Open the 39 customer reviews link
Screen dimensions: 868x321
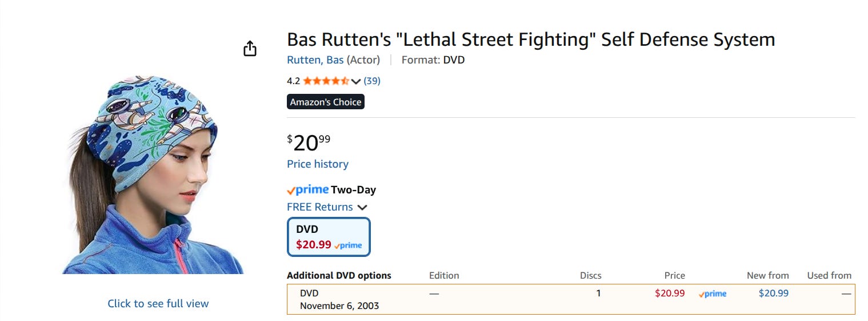[x=372, y=81]
